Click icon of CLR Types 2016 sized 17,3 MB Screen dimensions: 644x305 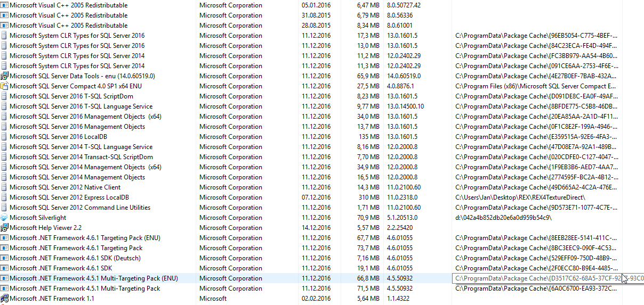[4, 36]
